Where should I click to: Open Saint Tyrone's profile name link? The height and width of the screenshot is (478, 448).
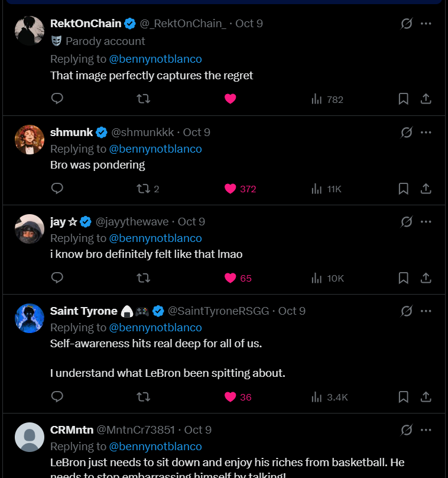pyautogui.click(x=84, y=311)
